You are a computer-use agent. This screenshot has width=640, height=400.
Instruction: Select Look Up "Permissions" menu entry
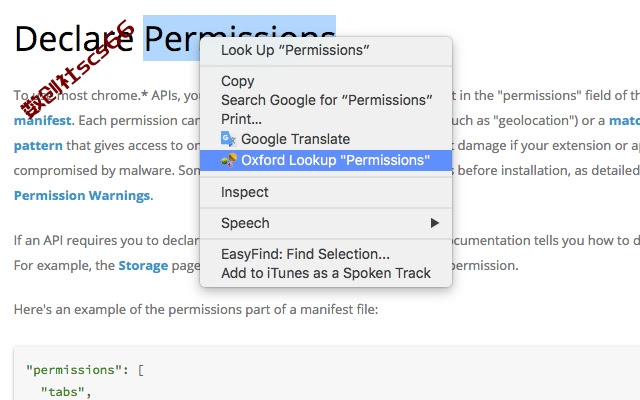[x=326, y=50]
